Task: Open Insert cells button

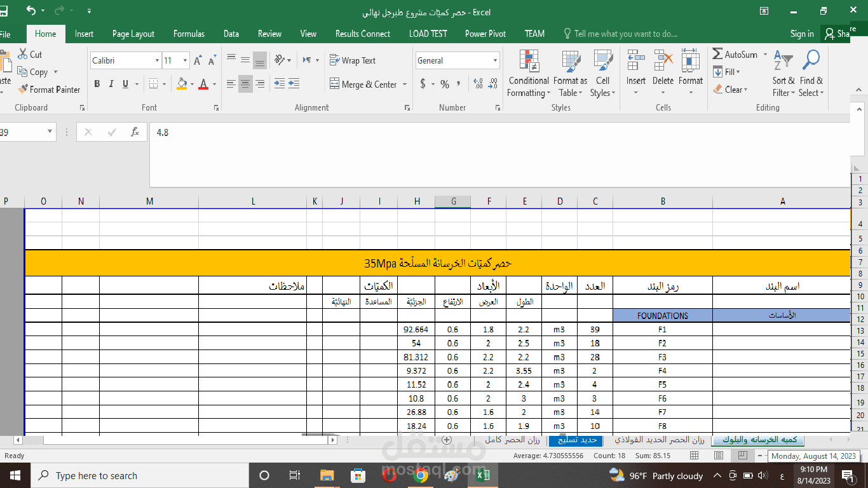Action: [x=635, y=74]
